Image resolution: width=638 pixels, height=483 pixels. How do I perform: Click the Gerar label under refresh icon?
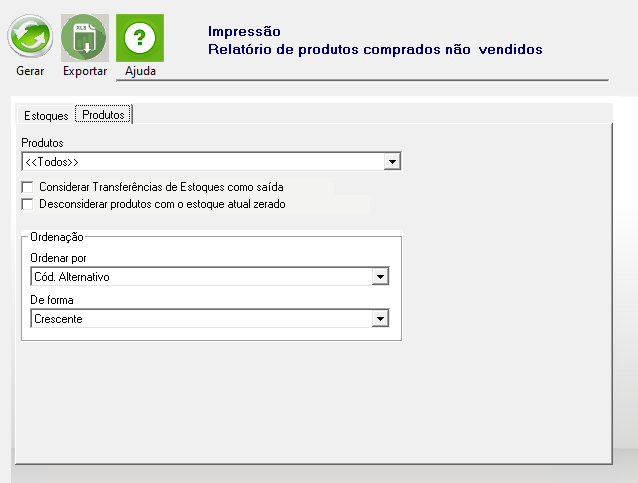coord(30,71)
